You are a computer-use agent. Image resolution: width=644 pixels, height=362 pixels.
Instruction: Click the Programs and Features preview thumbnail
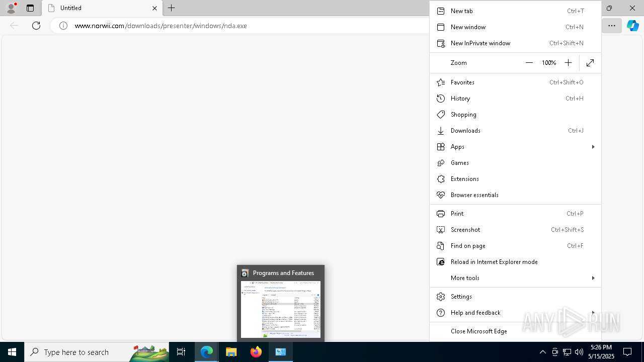click(x=281, y=309)
